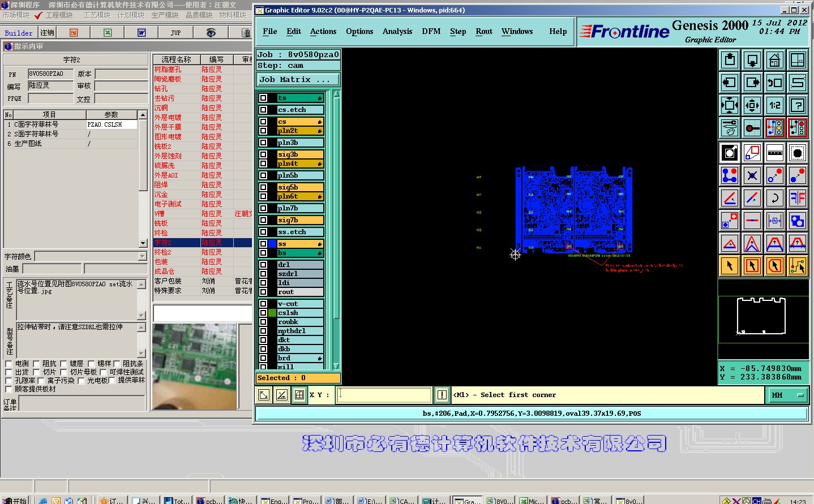The width and height of the screenshot is (814, 504).
Task: Click 工艺备注 text box scroll up arrow
Action: click(x=142, y=284)
